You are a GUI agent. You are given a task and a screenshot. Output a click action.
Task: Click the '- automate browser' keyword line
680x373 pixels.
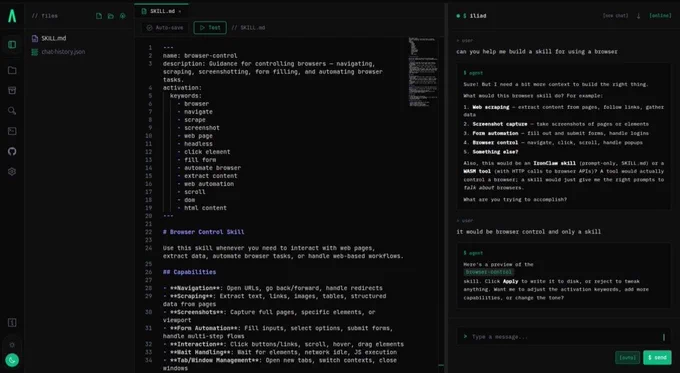pos(209,168)
